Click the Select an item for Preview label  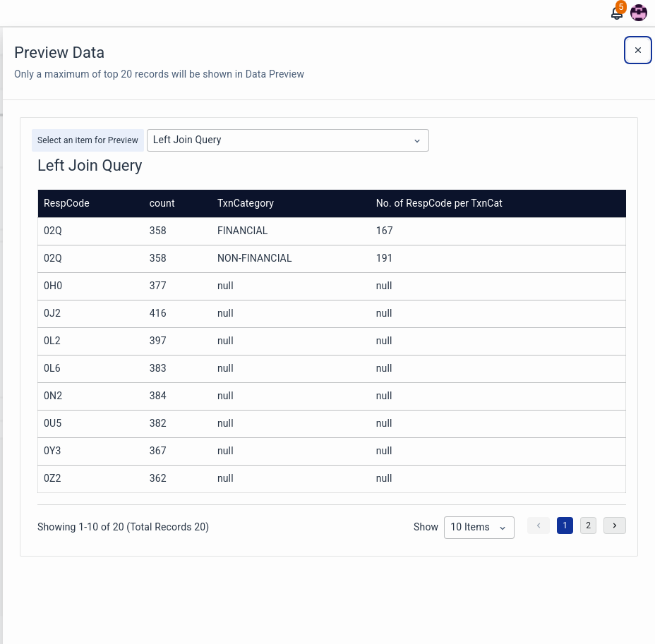[88, 140]
